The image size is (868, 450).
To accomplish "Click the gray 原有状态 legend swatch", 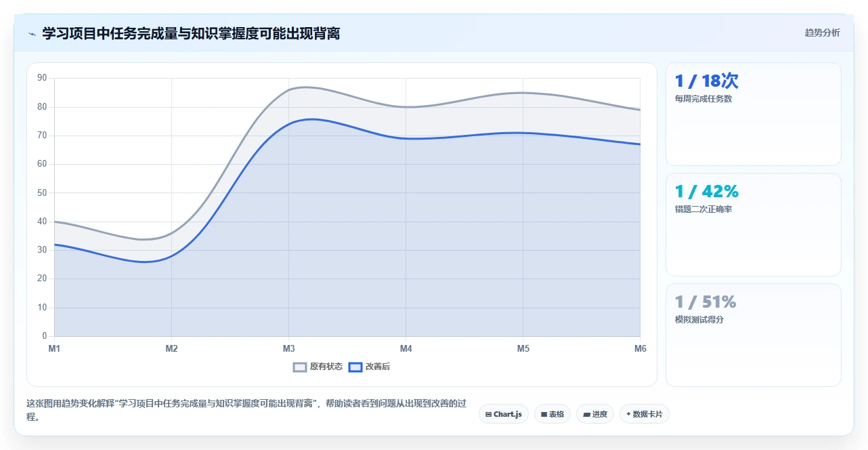I will (300, 367).
